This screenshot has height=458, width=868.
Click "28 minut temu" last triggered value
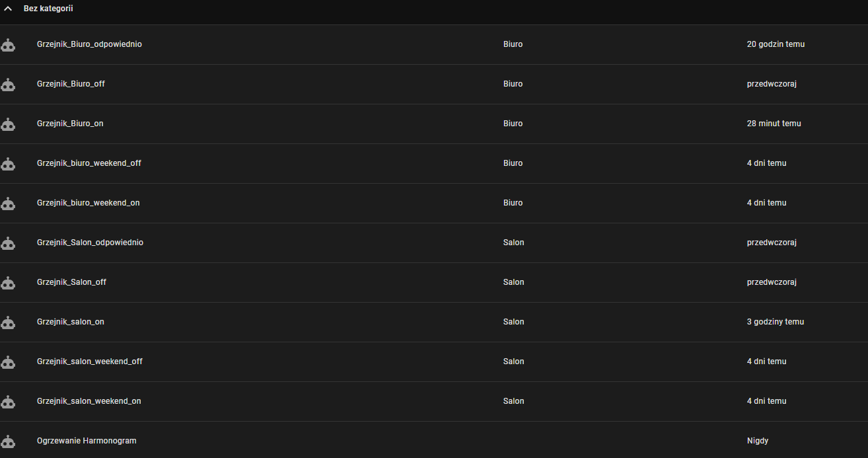click(774, 124)
